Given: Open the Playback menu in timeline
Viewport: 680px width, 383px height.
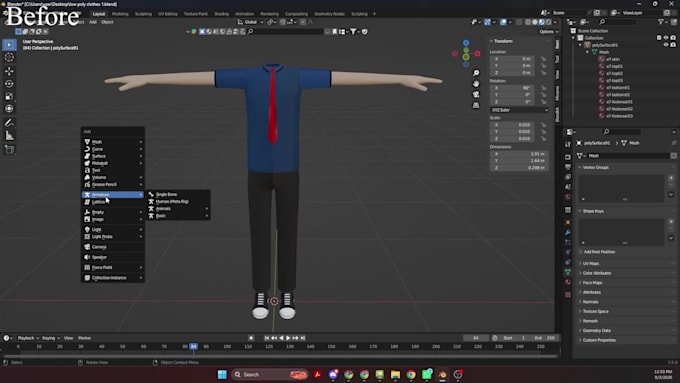Looking at the screenshot, I should click(x=28, y=338).
